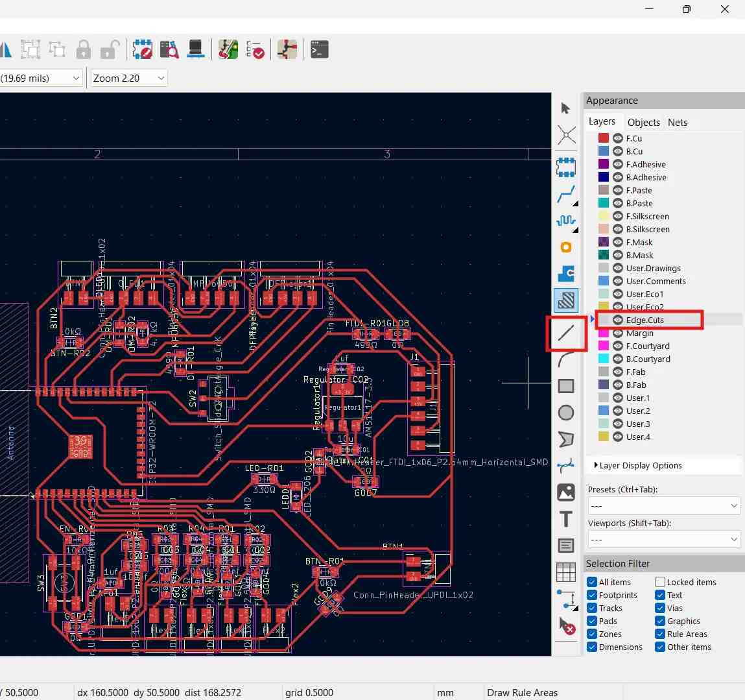Uncheck the Tracks selection filter
Image resolution: width=745 pixels, height=700 pixels.
point(592,608)
